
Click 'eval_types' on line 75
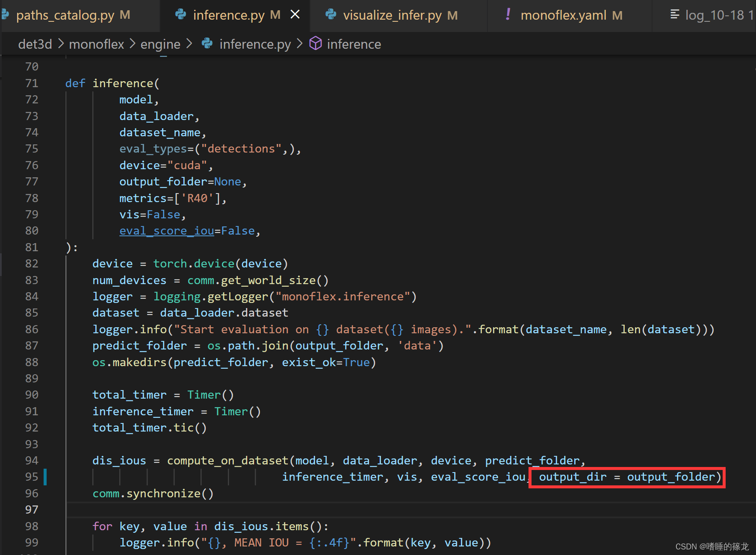153,149
